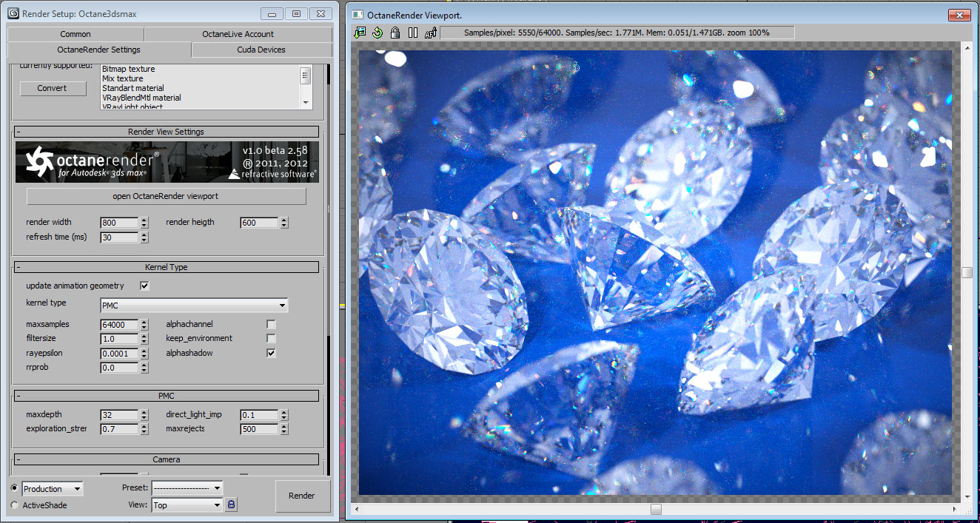This screenshot has width=980, height=523.
Task: Collapse the PMC rollout
Action: [167, 396]
